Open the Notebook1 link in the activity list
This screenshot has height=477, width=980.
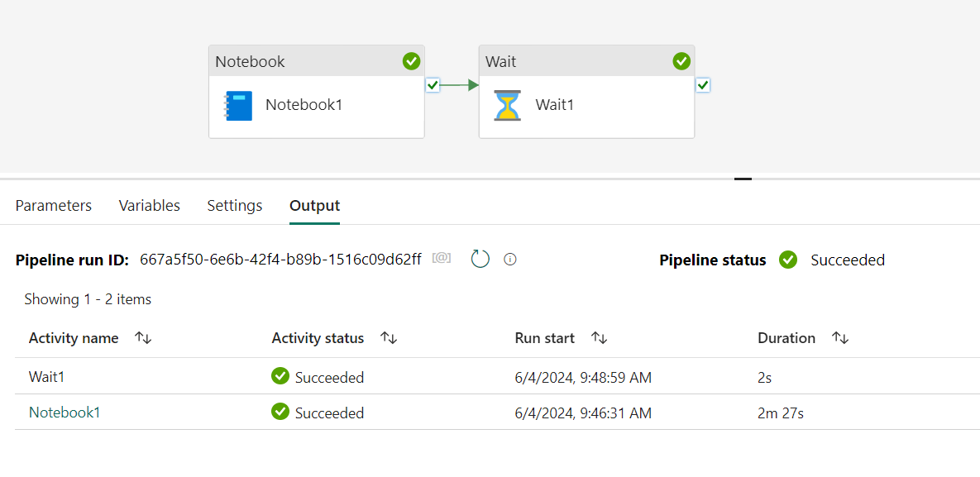(65, 412)
